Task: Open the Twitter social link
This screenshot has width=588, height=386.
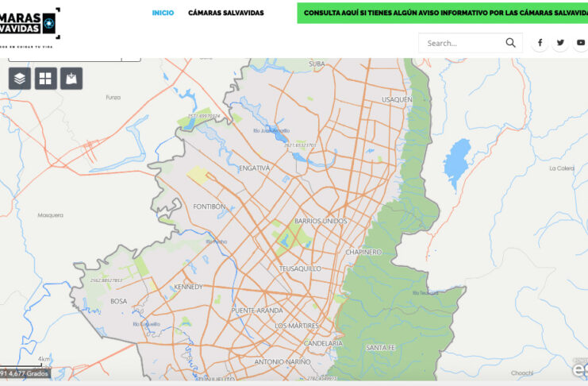Action: pyautogui.click(x=560, y=43)
